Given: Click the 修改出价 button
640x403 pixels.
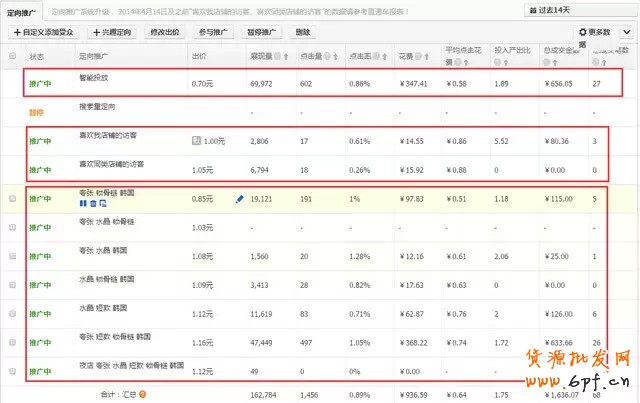Looking at the screenshot, I should coord(163,33).
